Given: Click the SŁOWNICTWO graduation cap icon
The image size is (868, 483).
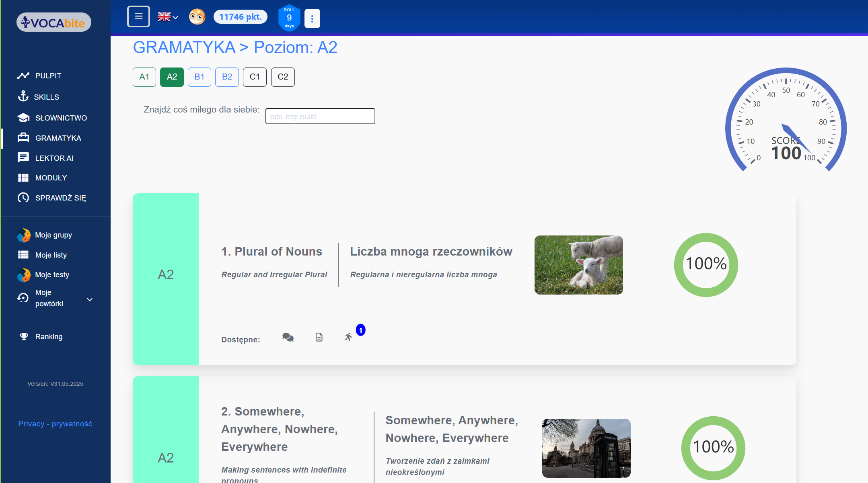Looking at the screenshot, I should pos(23,117).
